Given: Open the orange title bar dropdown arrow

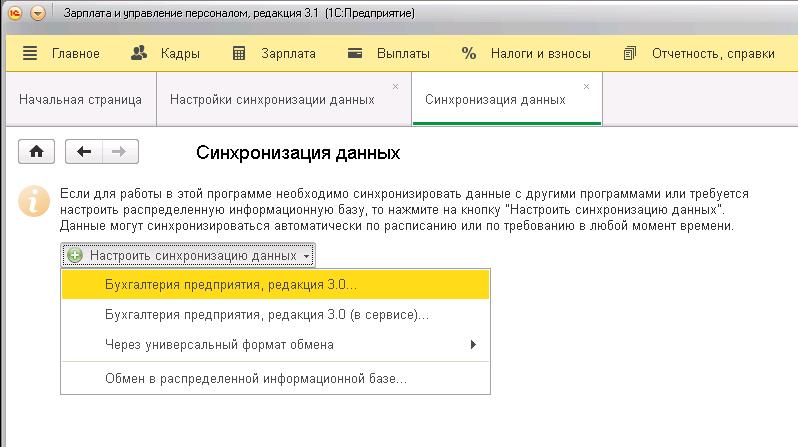Looking at the screenshot, I should point(38,13).
